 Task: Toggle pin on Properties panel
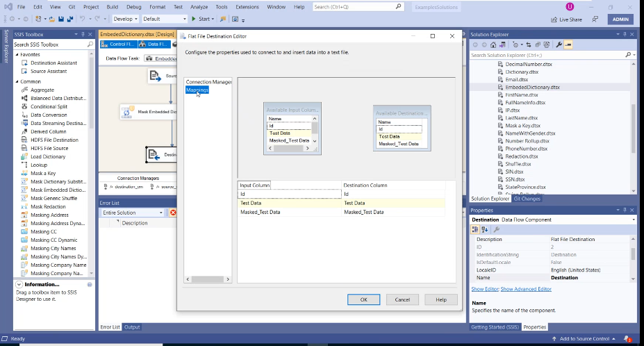coord(625,210)
